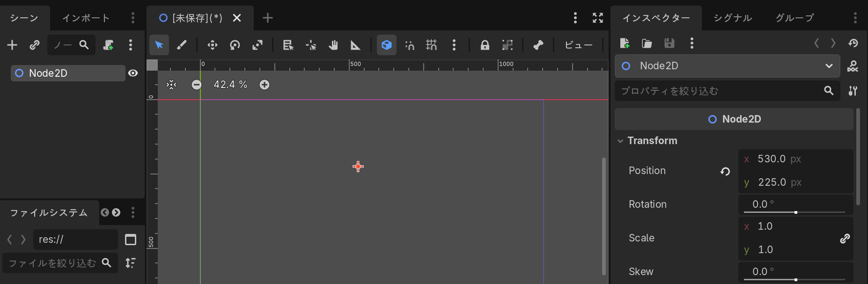
Task: Reset the Position property to default
Action: [725, 171]
